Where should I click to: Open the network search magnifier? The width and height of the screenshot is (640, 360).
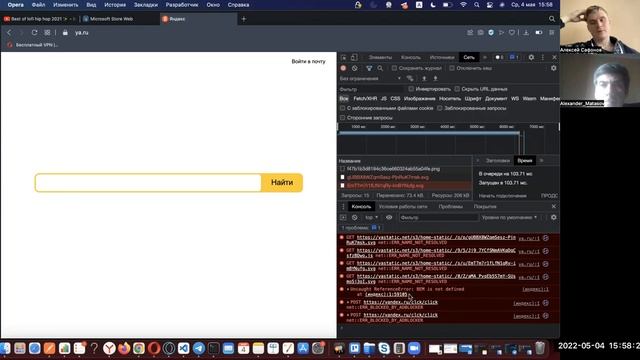point(380,68)
